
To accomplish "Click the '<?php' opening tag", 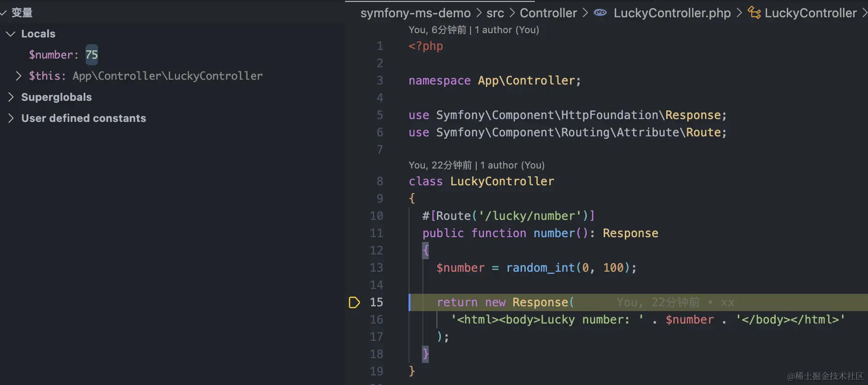I will click(x=426, y=46).
